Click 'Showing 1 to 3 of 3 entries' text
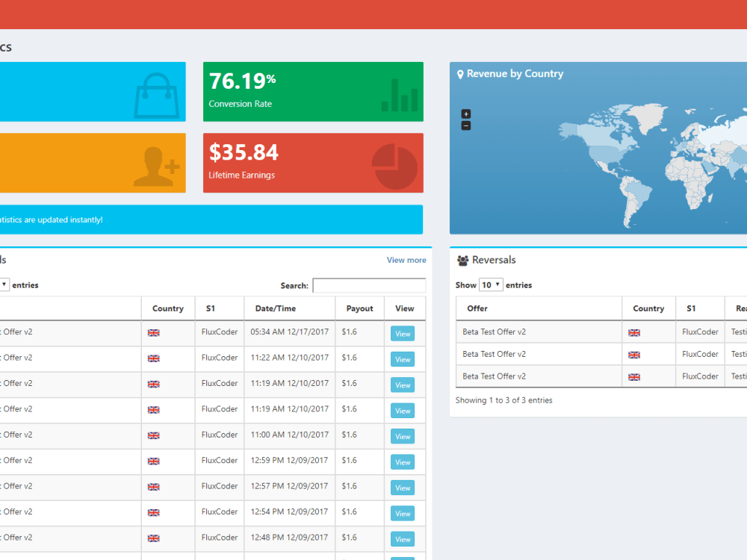 coord(504,400)
